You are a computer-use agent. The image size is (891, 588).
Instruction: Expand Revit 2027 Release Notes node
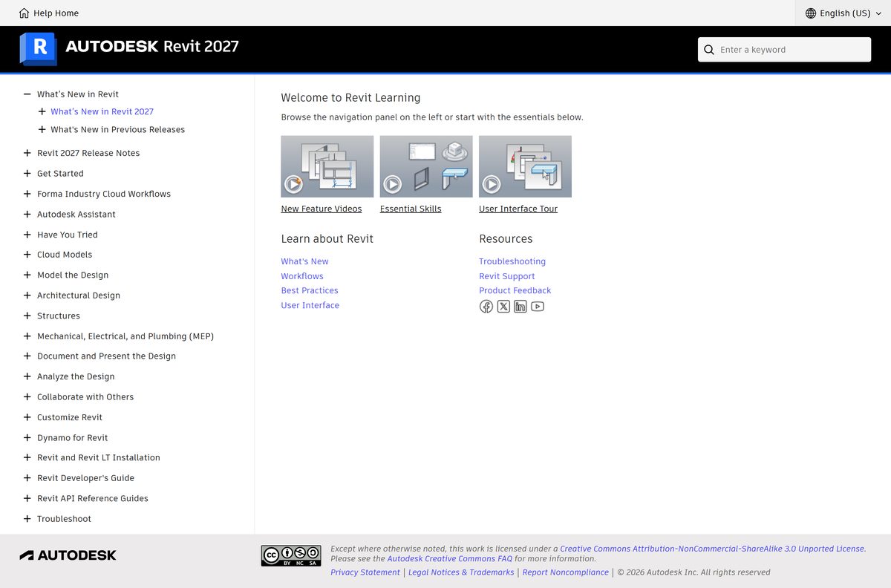click(27, 153)
